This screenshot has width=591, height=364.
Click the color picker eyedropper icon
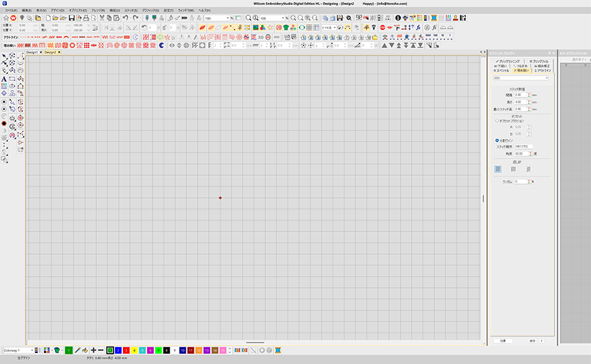(78, 350)
